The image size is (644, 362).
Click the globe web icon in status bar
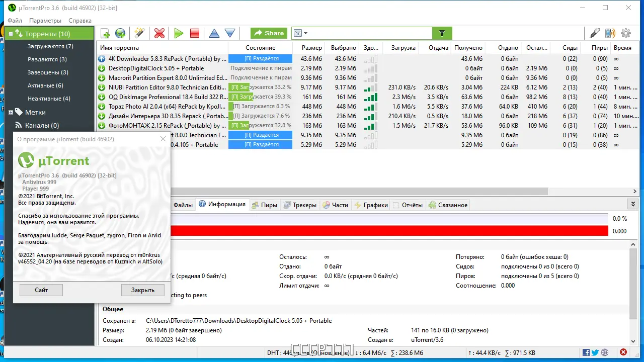(605, 353)
